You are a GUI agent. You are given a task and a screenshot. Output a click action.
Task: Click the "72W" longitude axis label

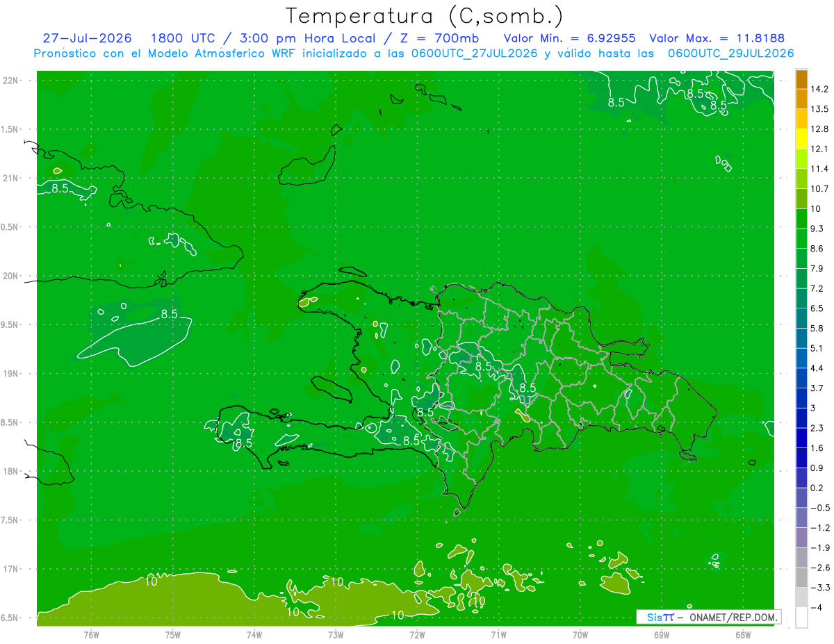pos(417,635)
